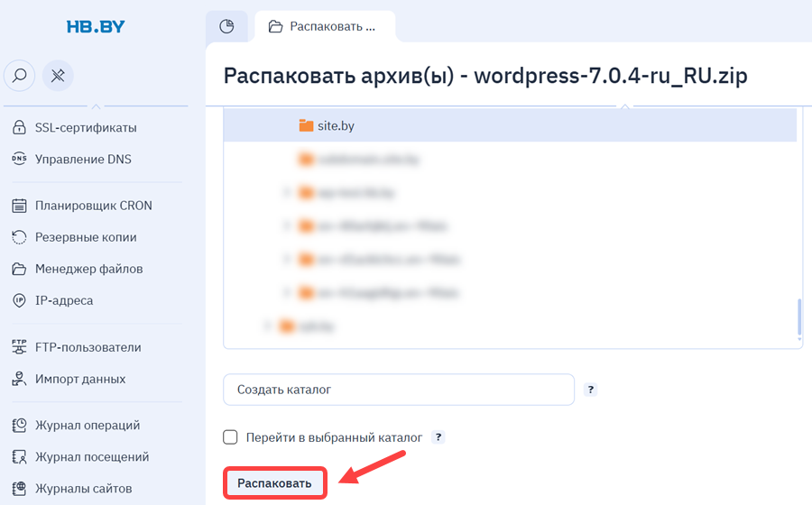812x505 pixels.
Task: Open IP-адреса menu item
Action: click(x=64, y=300)
